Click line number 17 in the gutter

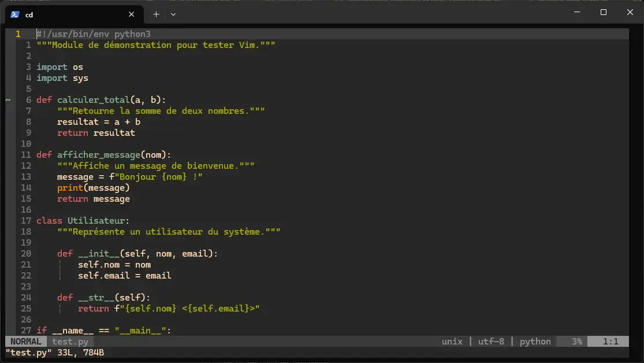26,220
